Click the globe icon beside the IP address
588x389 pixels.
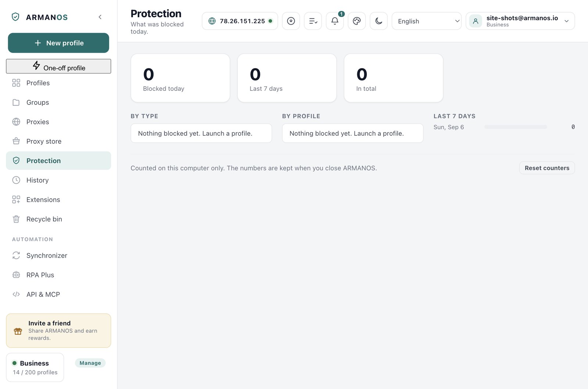212,21
